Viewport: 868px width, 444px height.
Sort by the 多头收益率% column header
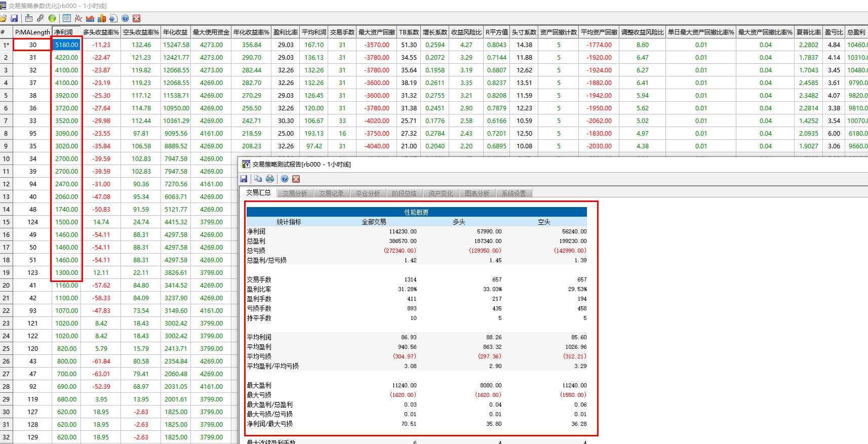[x=101, y=32]
